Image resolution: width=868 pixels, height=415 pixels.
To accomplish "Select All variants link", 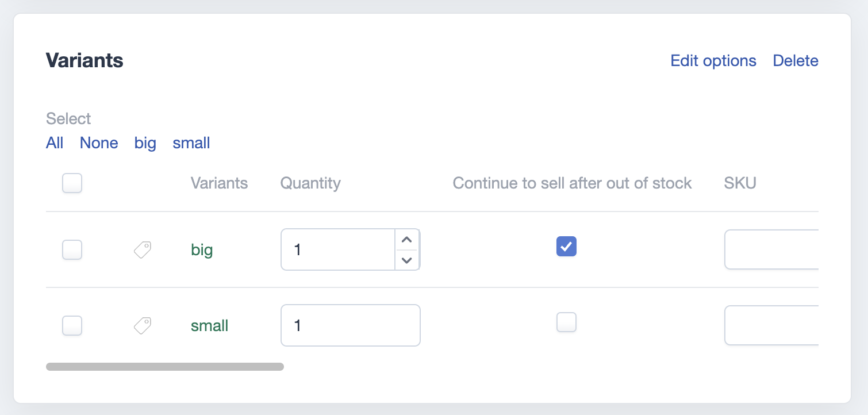I will tap(55, 143).
